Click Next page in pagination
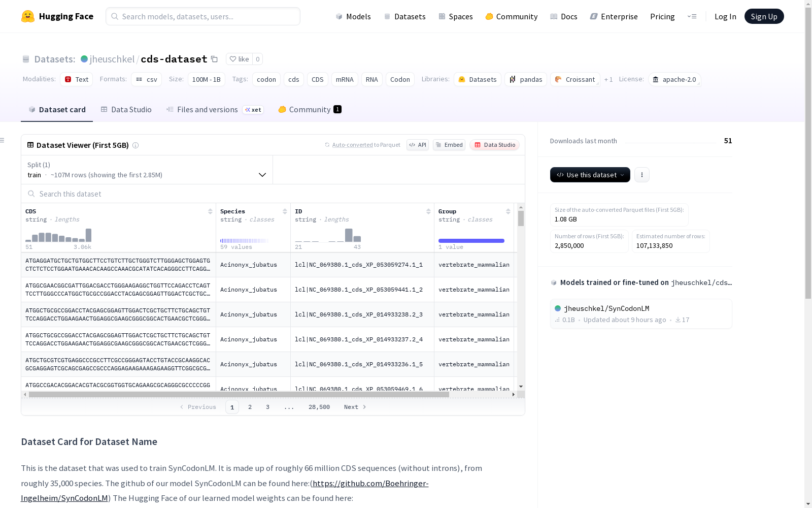812x508 pixels. pos(355,407)
